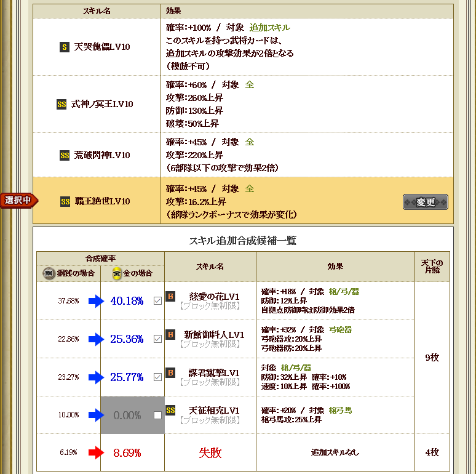Click the blue arrow in the 22.86% row

tap(96, 339)
